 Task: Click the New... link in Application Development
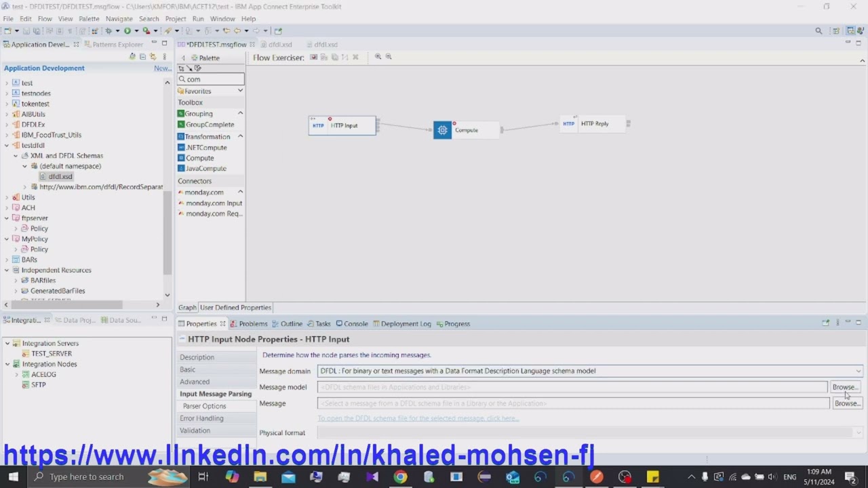click(x=162, y=68)
